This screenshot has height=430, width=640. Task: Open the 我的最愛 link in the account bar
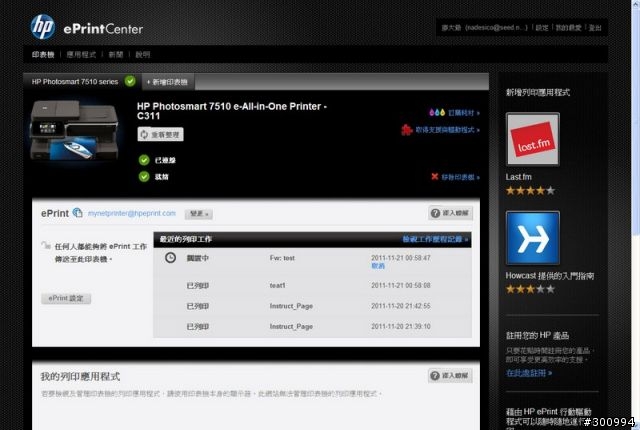568,28
